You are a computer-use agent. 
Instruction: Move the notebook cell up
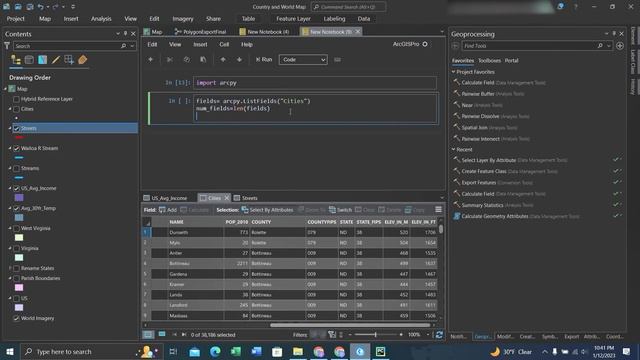coord(223,60)
